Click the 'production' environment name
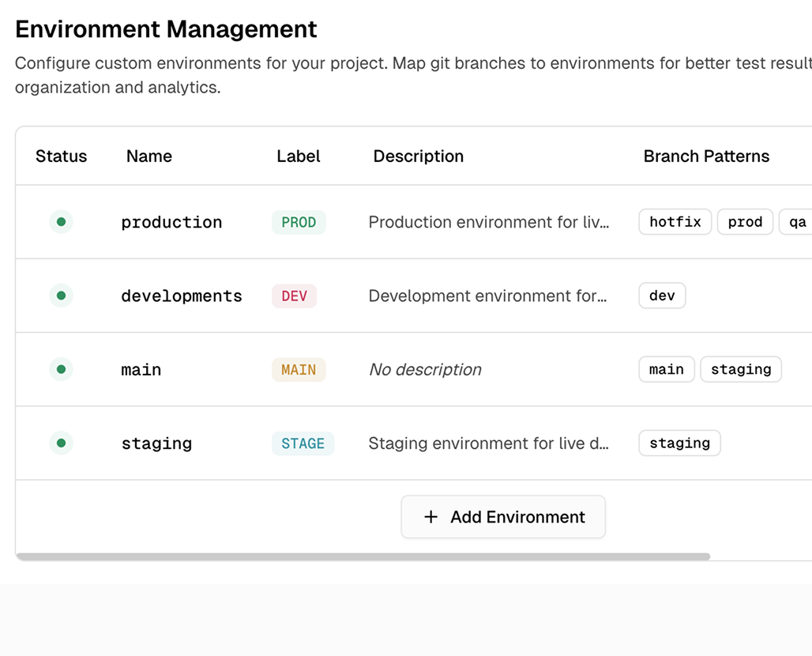The width and height of the screenshot is (812, 656). click(171, 222)
